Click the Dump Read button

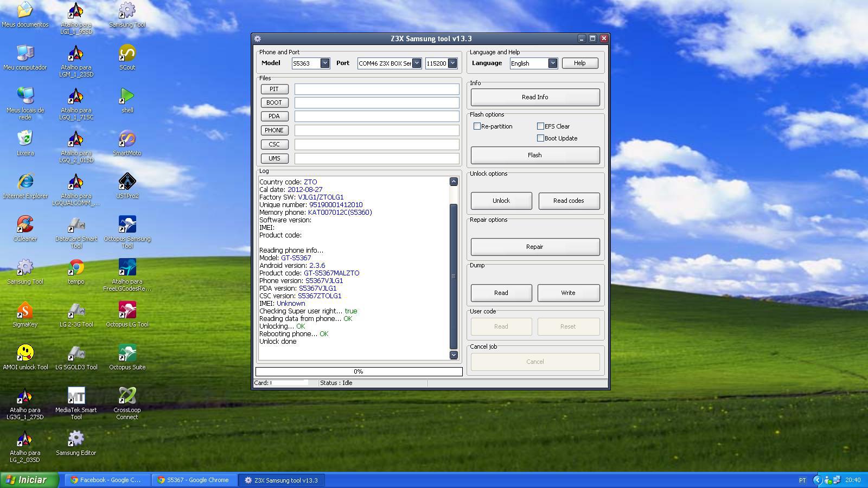[x=501, y=293]
